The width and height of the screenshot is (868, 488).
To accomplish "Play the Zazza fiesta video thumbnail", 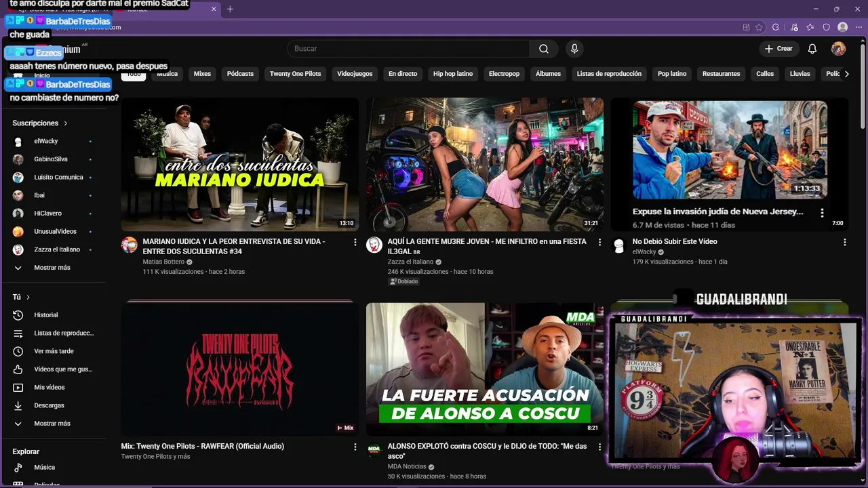I will point(485,165).
